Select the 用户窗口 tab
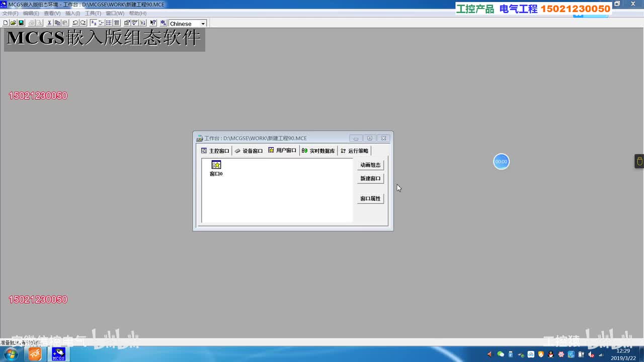This screenshot has width=644, height=362. [x=282, y=150]
